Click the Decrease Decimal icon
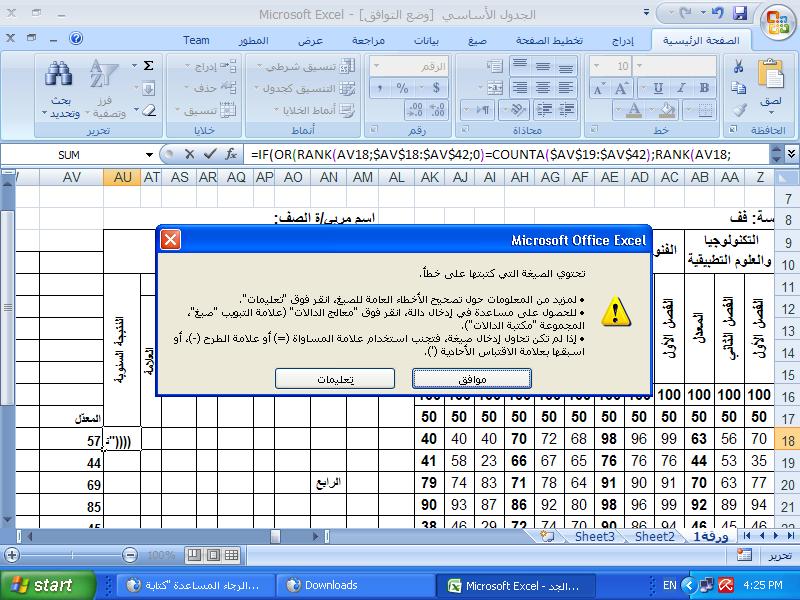Viewport: 800px width, 600px height. [416, 110]
